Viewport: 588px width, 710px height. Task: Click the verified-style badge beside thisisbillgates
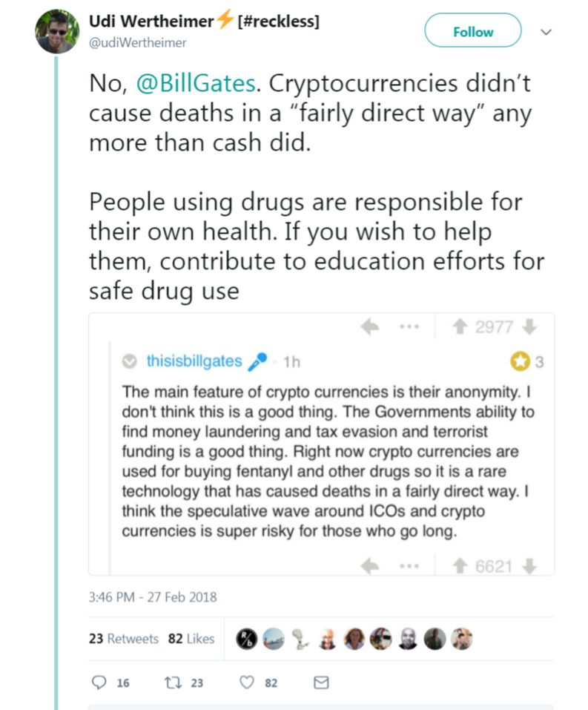(x=129, y=362)
